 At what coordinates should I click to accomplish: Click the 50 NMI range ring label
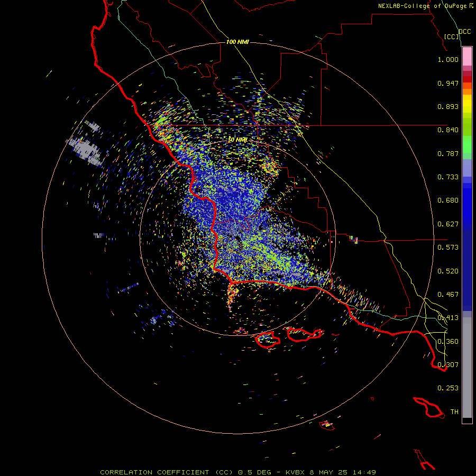point(237,140)
